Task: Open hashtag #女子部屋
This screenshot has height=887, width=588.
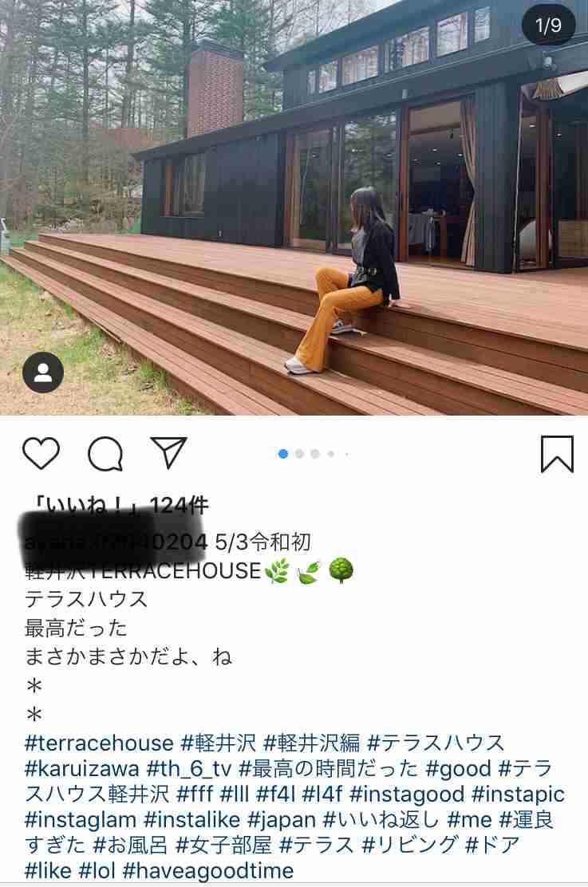Action: point(223,846)
